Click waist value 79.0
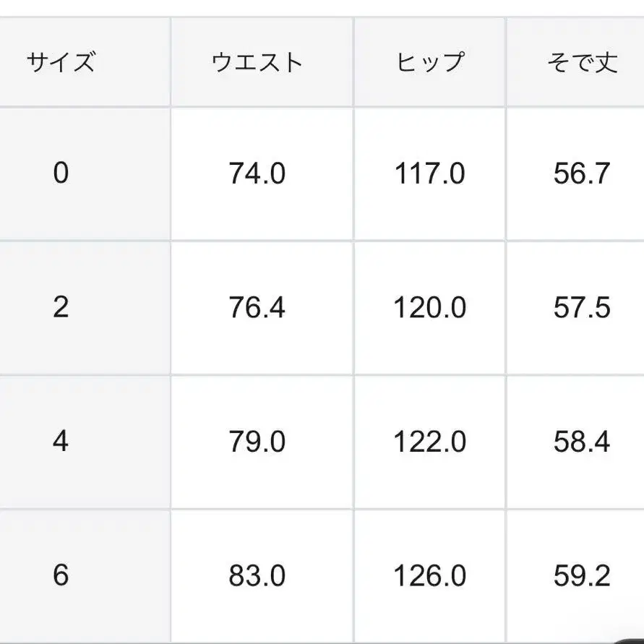 [257, 442]
